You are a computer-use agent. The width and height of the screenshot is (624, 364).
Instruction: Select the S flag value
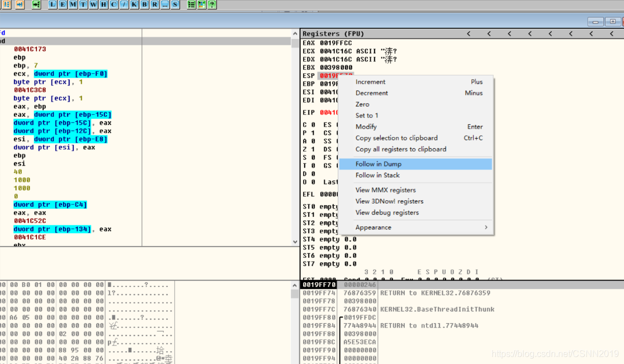click(x=313, y=158)
